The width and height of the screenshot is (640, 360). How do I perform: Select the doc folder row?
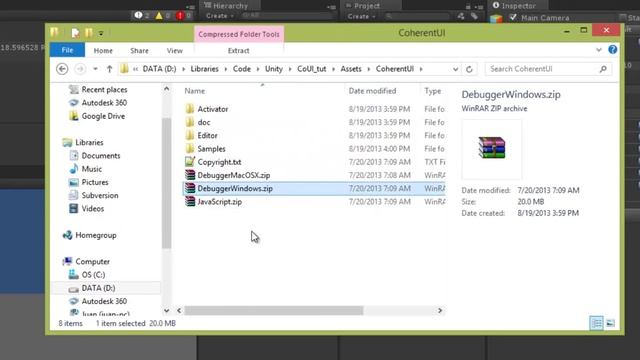pyautogui.click(x=313, y=122)
